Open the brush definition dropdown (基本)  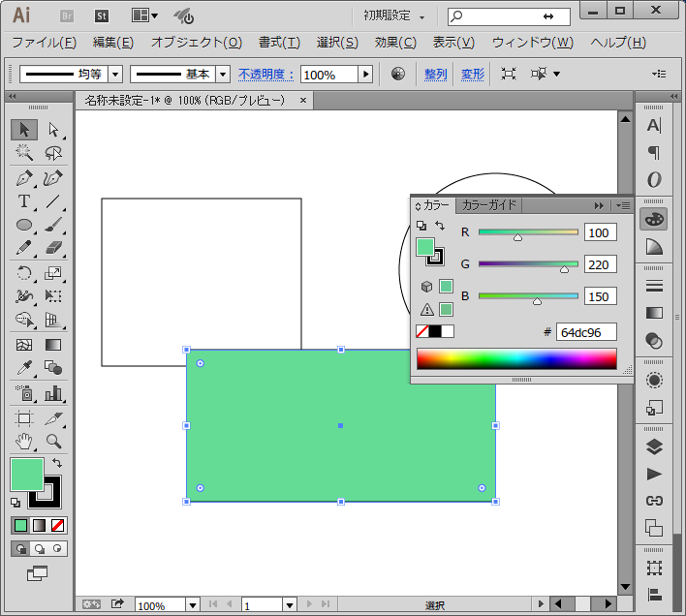(x=223, y=75)
